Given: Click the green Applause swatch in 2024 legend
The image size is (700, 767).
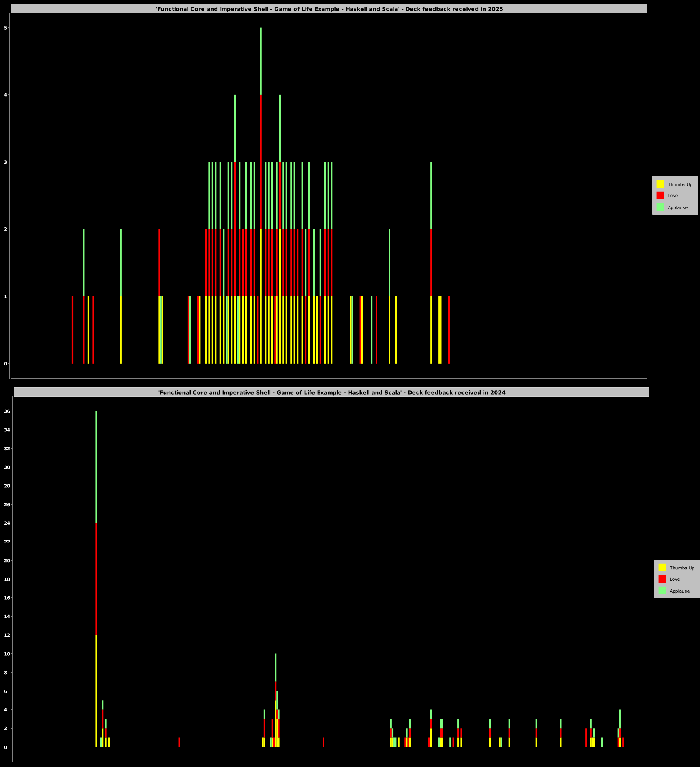Looking at the screenshot, I should tap(662, 591).
